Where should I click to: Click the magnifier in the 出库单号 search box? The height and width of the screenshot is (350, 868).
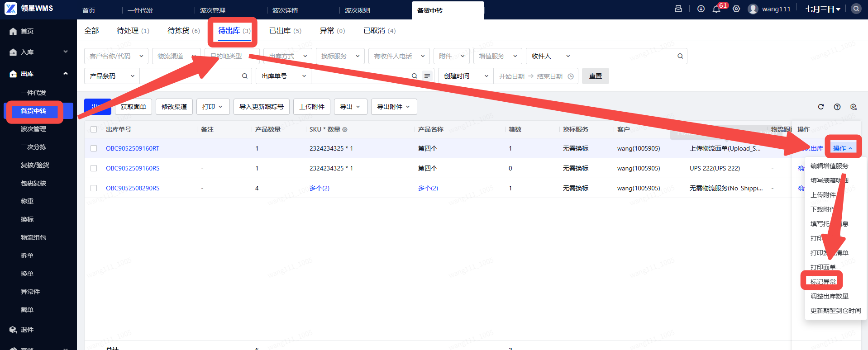click(415, 76)
